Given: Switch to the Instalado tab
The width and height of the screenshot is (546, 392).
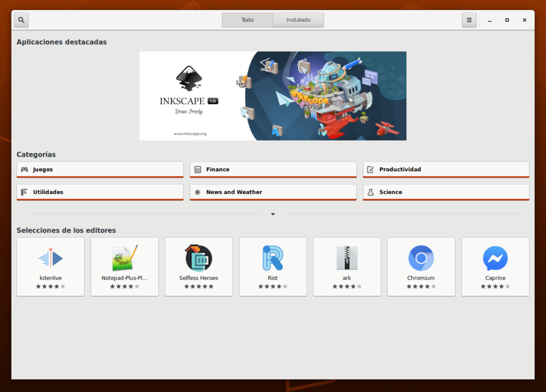Looking at the screenshot, I should (299, 20).
